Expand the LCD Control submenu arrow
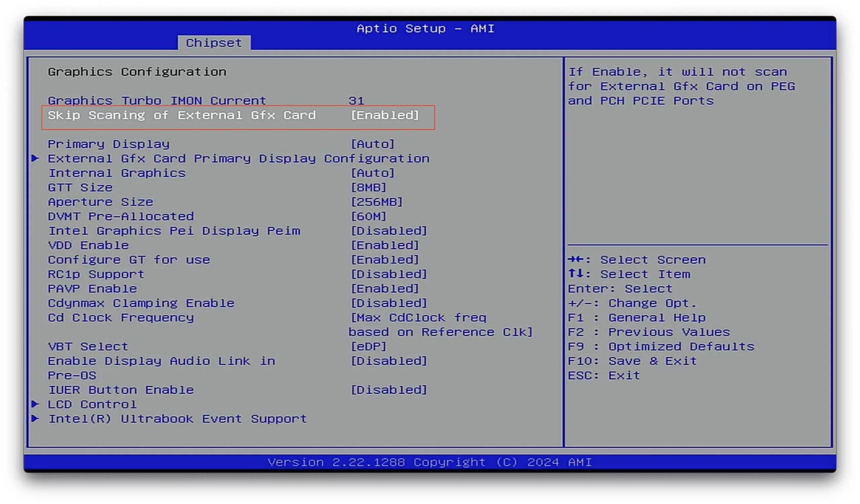Screen dimensions: 860x504 [x=35, y=404]
